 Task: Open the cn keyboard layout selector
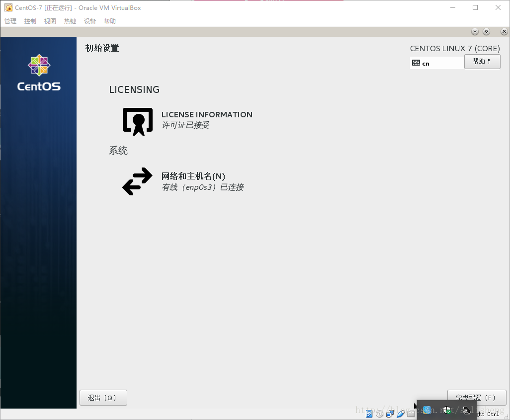[437, 63]
